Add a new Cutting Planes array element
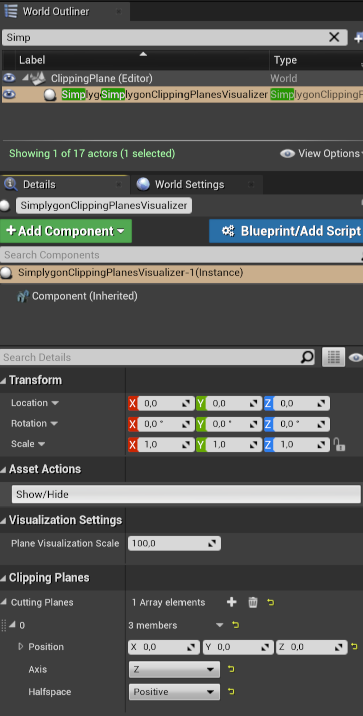Viewport: 363px width, 716px height. [231, 602]
